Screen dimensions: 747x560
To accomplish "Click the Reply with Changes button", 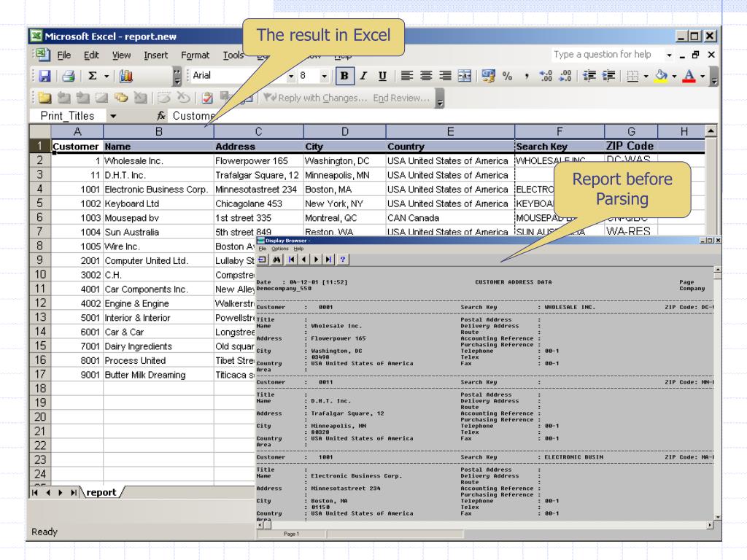I will click(317, 98).
